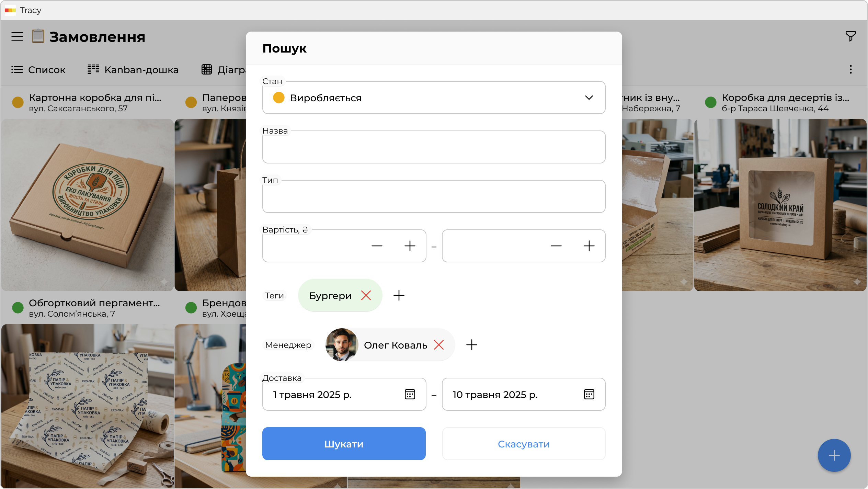
Task: Switch to the Kanban-дошка tab
Action: point(133,70)
